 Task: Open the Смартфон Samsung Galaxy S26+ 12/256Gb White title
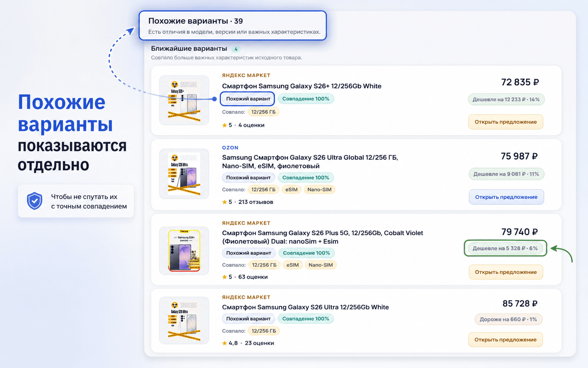coord(301,86)
